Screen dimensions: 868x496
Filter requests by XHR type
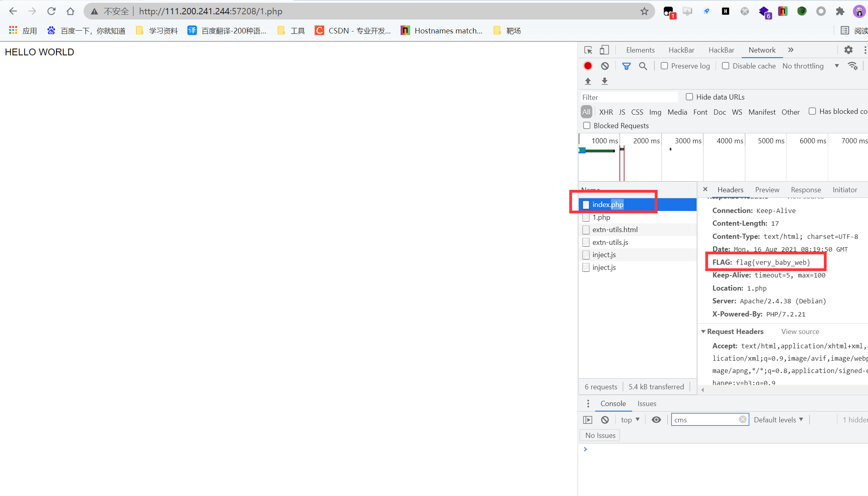pyautogui.click(x=606, y=112)
